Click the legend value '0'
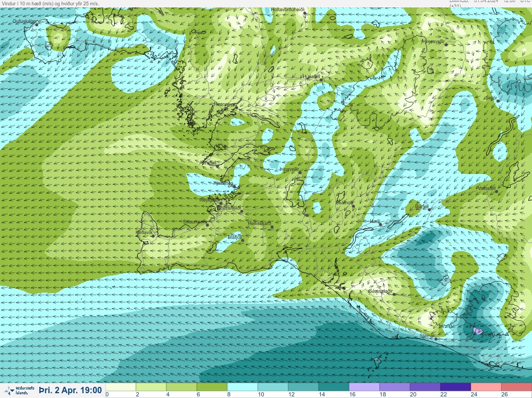 click(x=107, y=395)
